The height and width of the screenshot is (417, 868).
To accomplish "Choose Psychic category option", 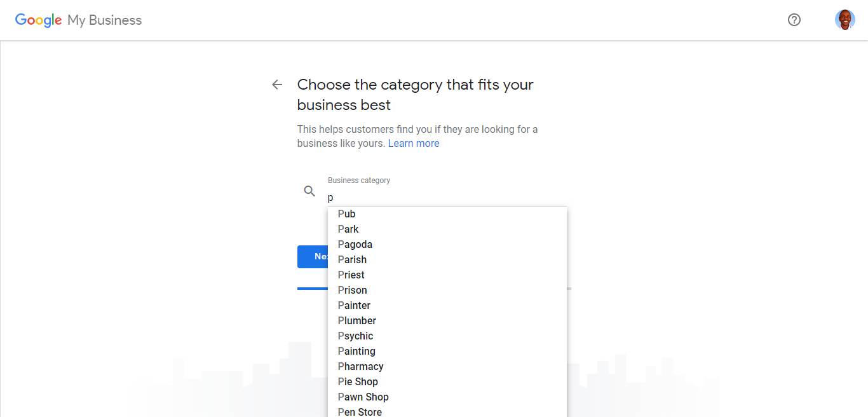I will (x=447, y=336).
